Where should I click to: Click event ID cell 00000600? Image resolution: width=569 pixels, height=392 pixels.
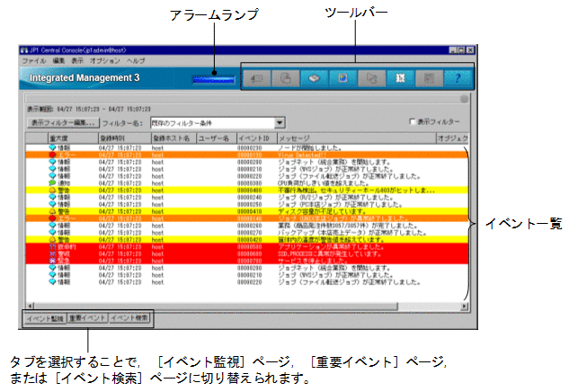(250, 254)
